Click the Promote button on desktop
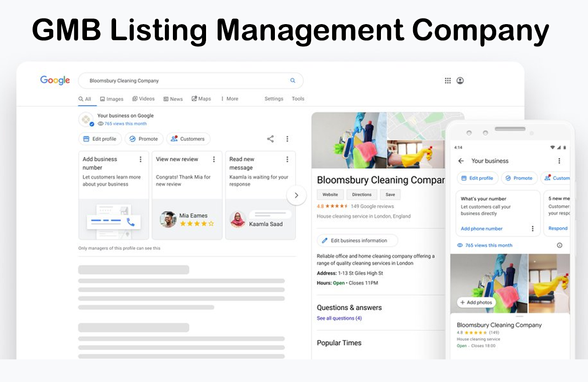 (x=144, y=139)
